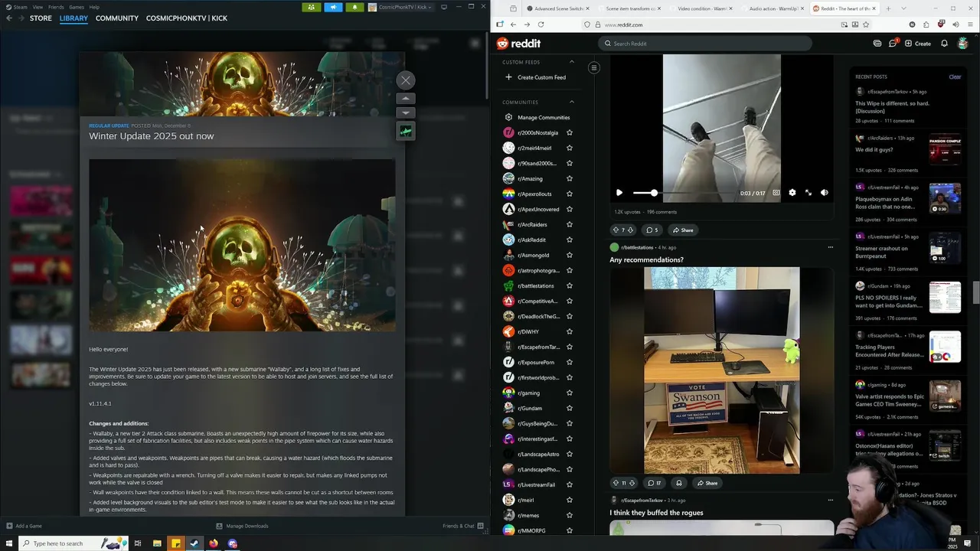This screenshot has width=980, height=551.
Task: Open Reddit profile avatar menu
Action: (962, 44)
